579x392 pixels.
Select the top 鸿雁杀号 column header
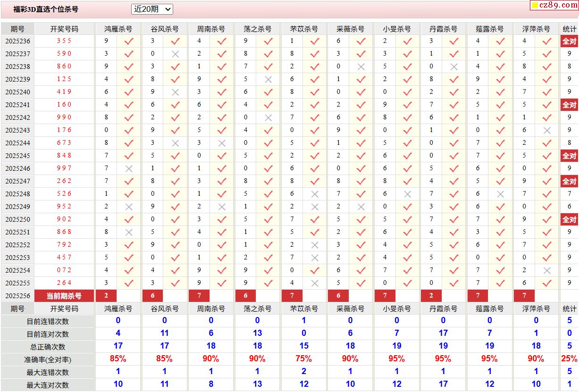118,29
